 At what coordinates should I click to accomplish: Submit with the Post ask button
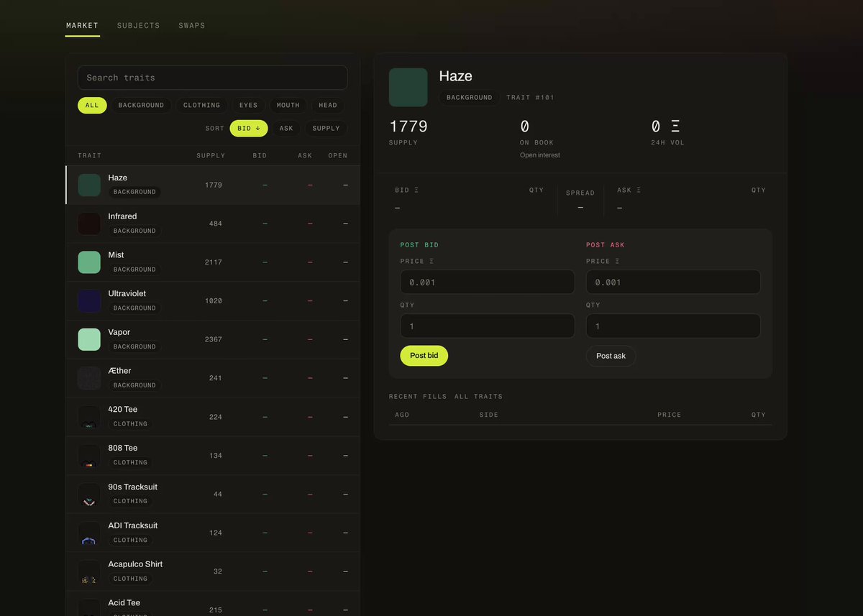pos(611,356)
